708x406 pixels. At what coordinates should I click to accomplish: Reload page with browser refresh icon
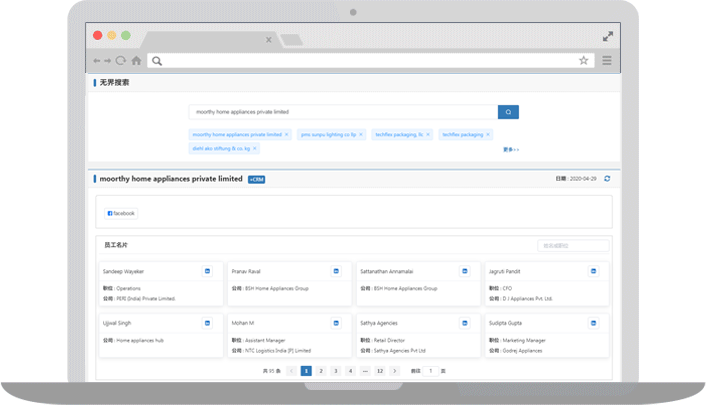click(x=121, y=61)
